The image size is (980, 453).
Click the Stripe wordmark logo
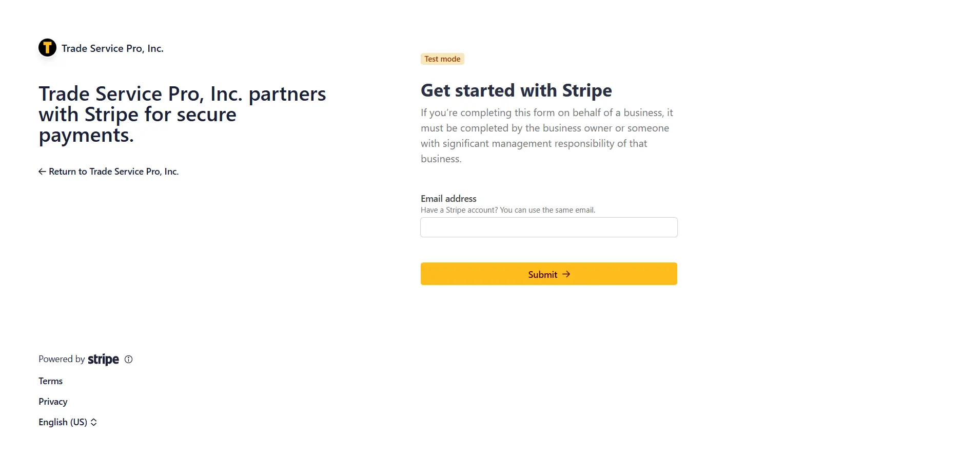(x=103, y=359)
